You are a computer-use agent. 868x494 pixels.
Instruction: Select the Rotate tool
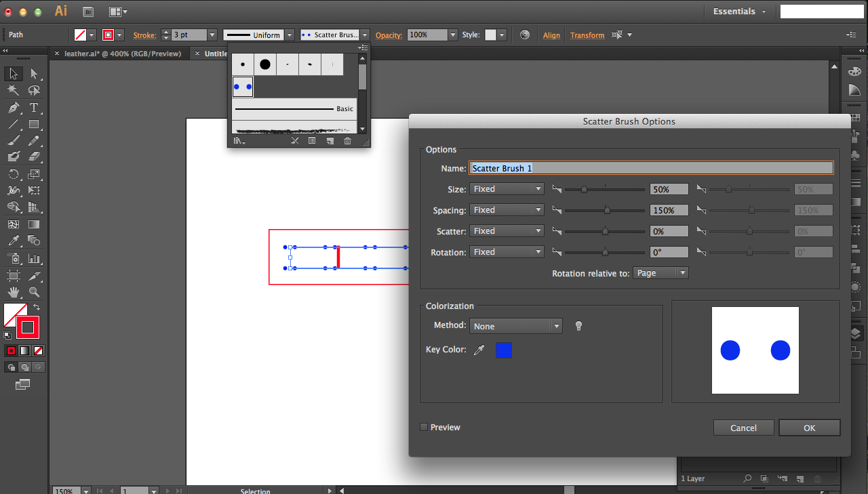coord(14,174)
